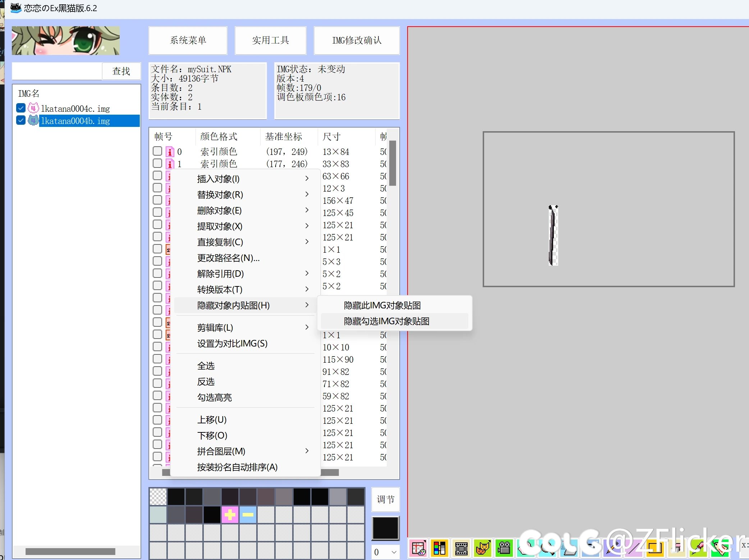Click the pink icon beside lkatana0004c.img
The width and height of the screenshot is (749, 560).
pos(33,108)
